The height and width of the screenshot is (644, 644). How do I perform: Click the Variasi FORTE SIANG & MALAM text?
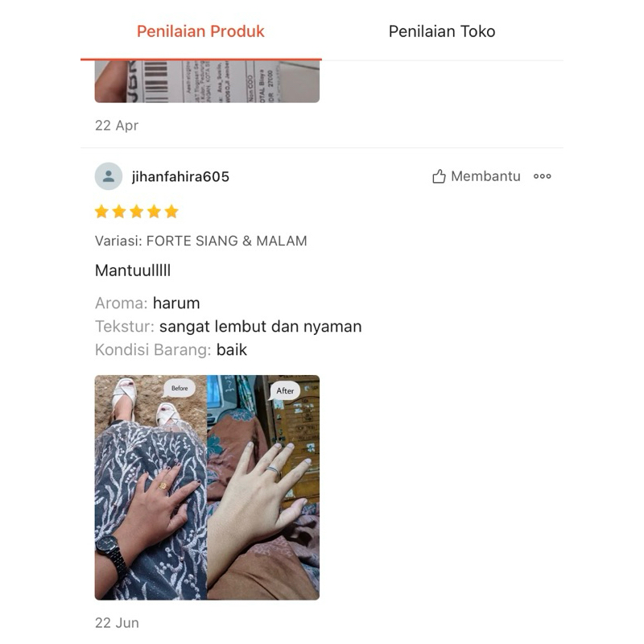[x=200, y=241]
